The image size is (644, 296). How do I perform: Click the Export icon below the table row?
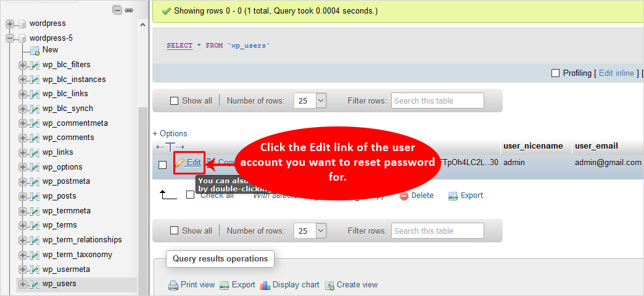pyautogui.click(x=453, y=196)
